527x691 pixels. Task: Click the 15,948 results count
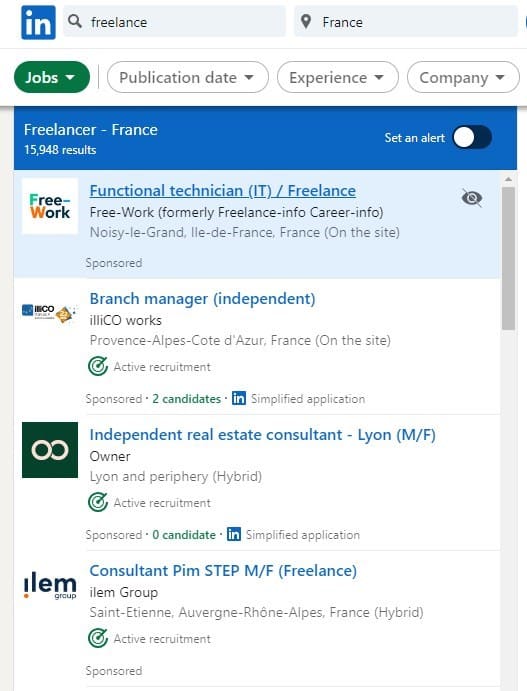pos(60,150)
